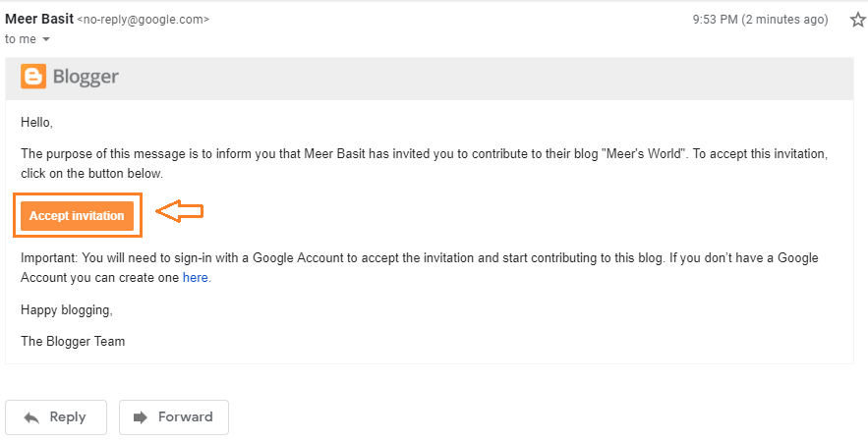Image resolution: width=868 pixels, height=441 pixels.
Task: Open the "here" create account link
Action: tap(196, 278)
